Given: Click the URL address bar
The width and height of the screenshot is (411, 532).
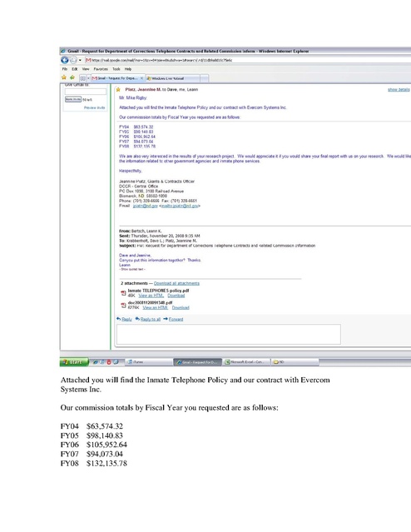Looking at the screenshot, I should coord(248,60).
